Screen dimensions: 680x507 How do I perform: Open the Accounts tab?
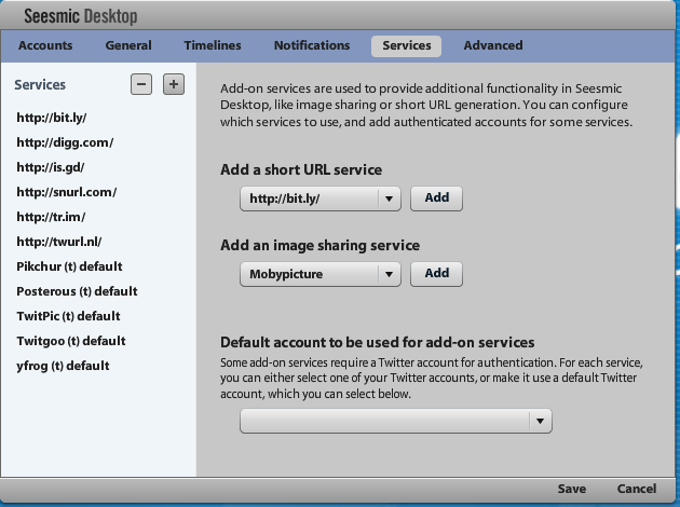coord(45,46)
